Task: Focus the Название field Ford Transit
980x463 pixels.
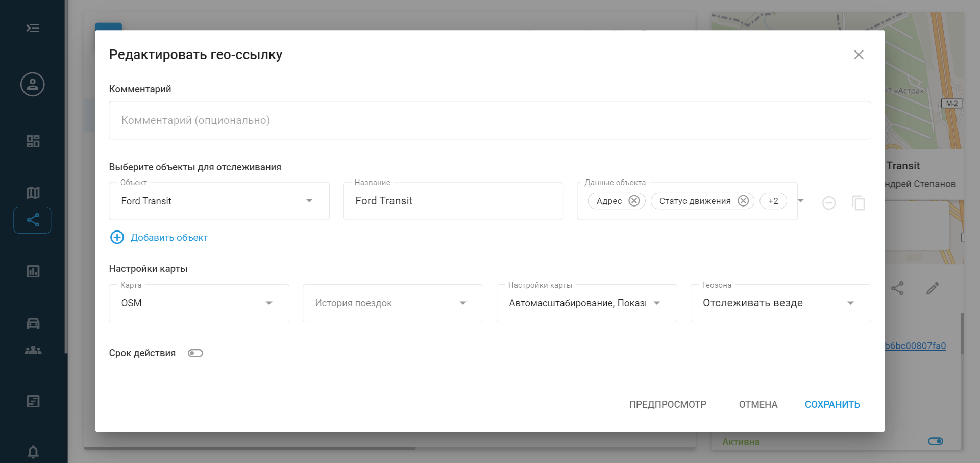Action: [x=453, y=201]
